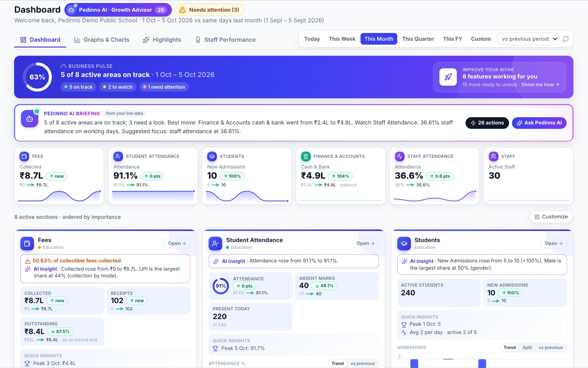
Task: Open the Fees section
Action: point(177,243)
